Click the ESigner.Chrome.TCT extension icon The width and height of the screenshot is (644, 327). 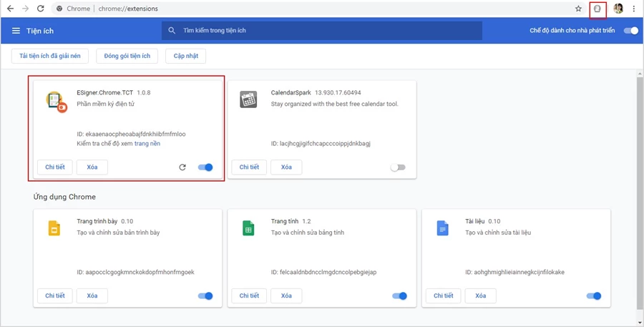tap(57, 102)
